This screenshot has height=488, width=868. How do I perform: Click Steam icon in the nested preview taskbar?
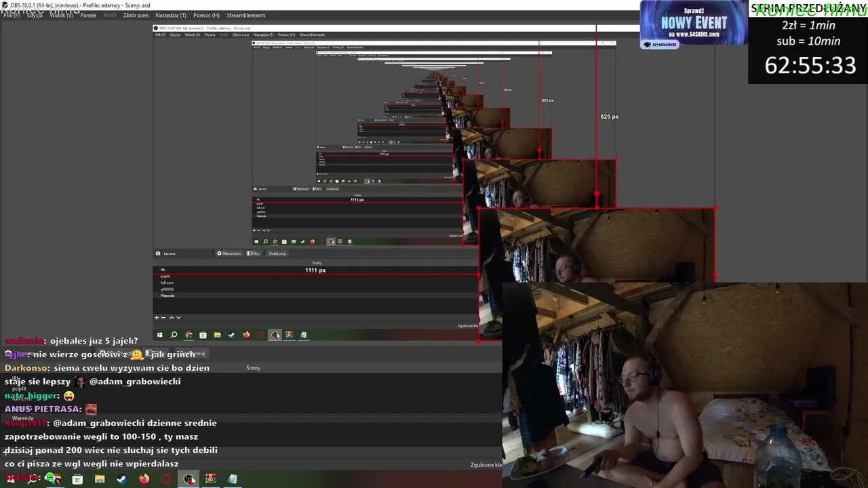click(231, 335)
